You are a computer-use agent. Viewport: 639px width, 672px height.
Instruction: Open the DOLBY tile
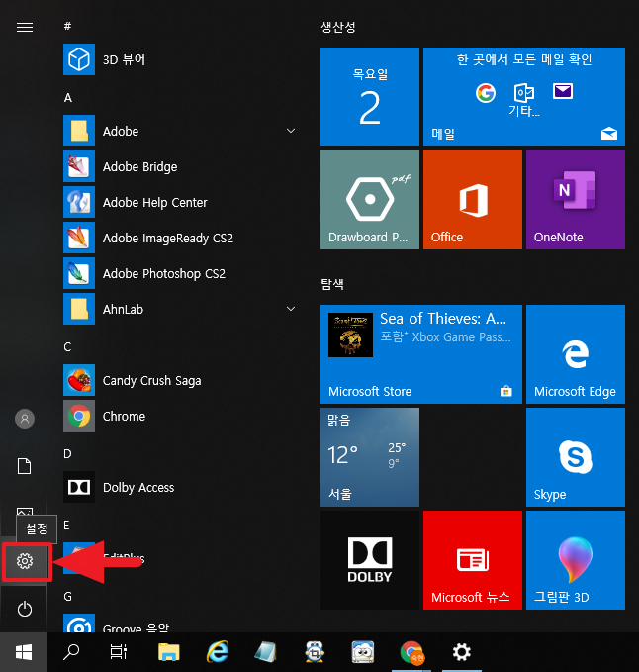click(370, 560)
